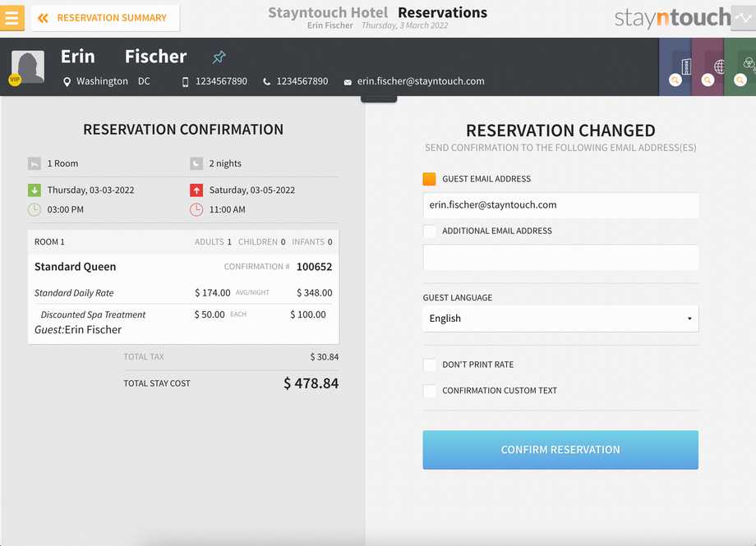
Task: Click the total tax amount $ 30.84
Action: pyautogui.click(x=325, y=357)
